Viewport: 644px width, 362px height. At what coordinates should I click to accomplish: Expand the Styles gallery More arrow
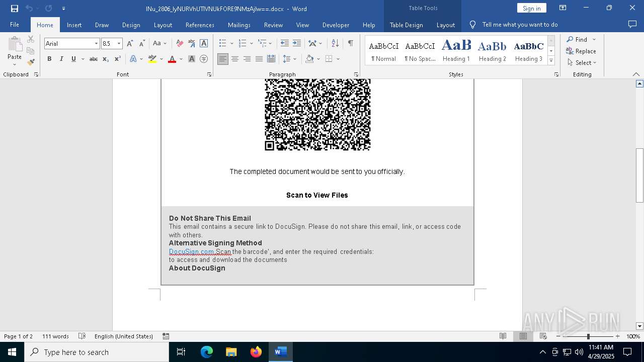click(551, 61)
